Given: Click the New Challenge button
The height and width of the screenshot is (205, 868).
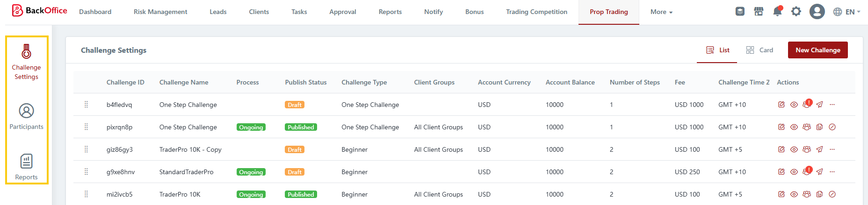Looking at the screenshot, I should coord(817,50).
